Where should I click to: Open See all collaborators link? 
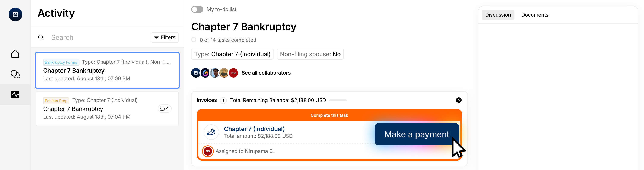pos(266,73)
